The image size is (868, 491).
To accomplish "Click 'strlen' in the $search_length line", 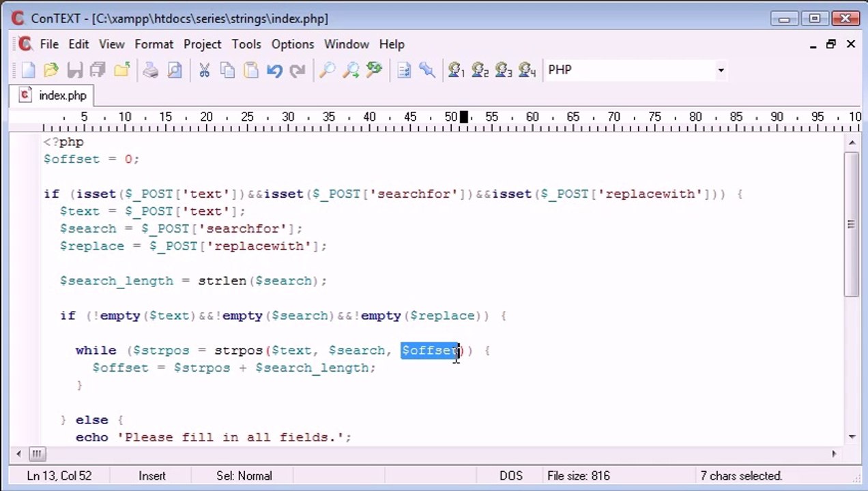I will (222, 281).
